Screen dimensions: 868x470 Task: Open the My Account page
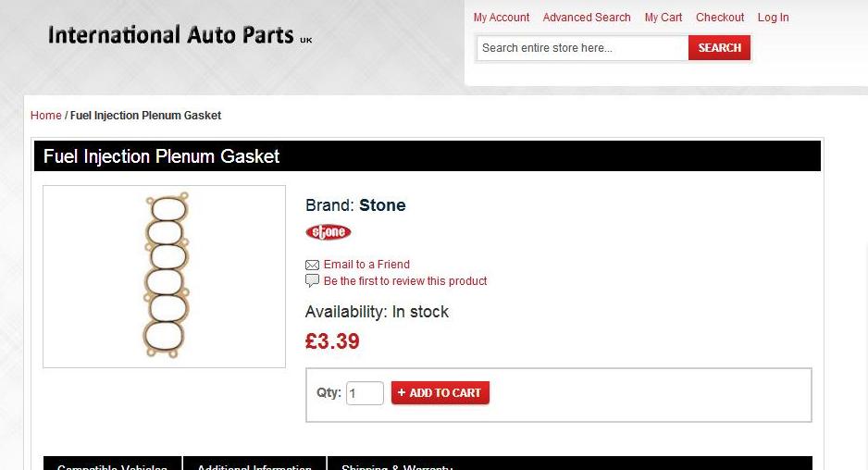tap(502, 18)
